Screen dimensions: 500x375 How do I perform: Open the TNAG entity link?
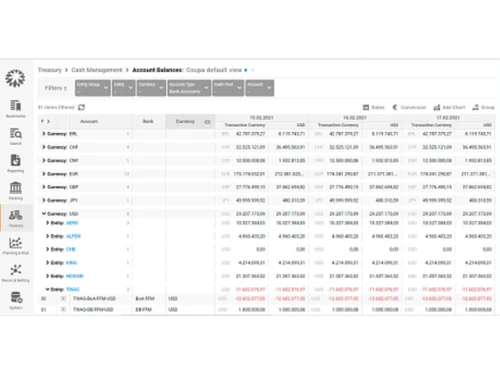pyautogui.click(x=73, y=289)
